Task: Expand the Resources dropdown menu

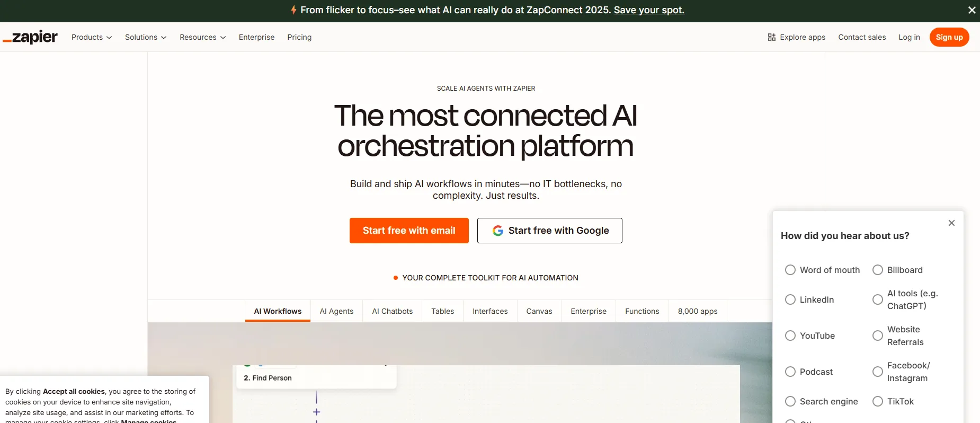Action: pos(202,37)
